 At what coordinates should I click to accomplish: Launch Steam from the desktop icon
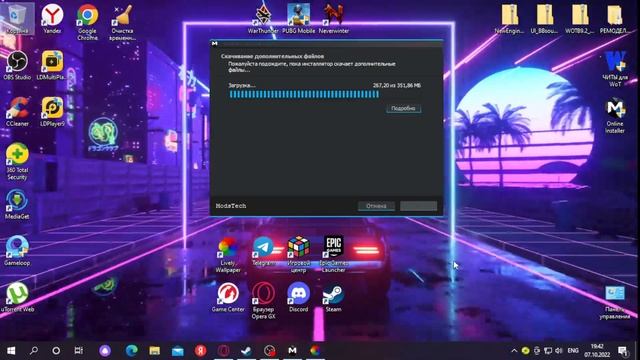pos(333,297)
